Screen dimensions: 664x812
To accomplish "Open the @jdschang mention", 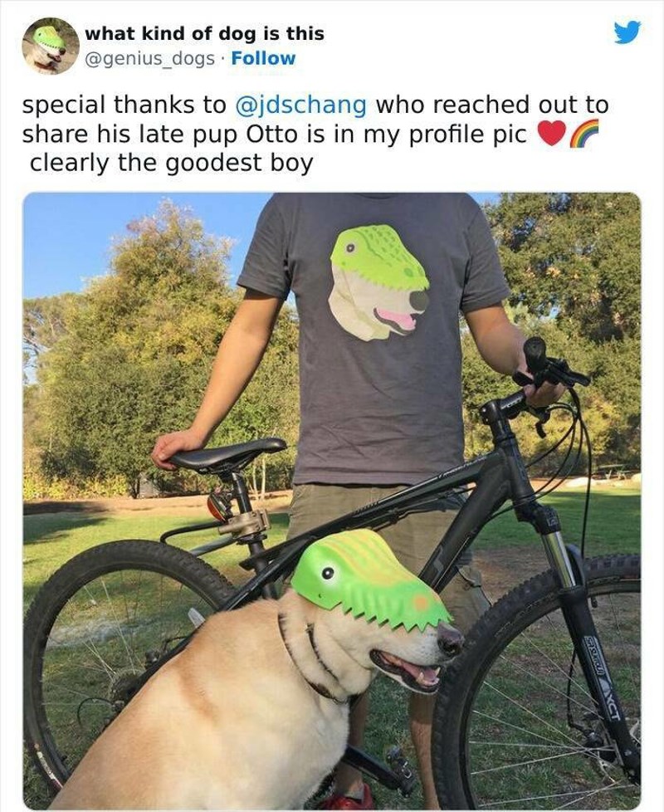I will click(x=300, y=105).
